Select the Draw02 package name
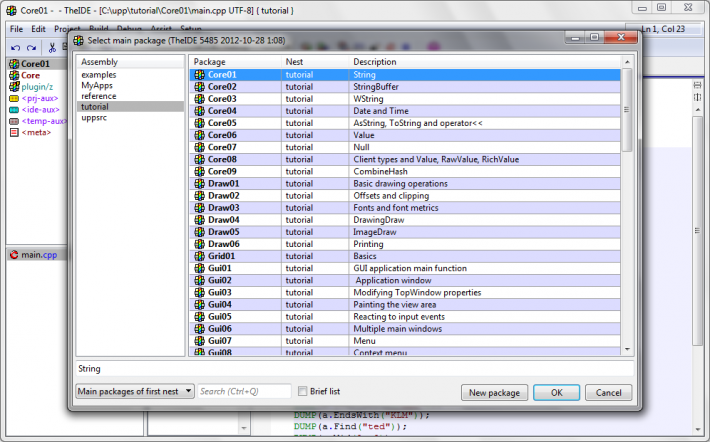Viewport: 710px width, 442px height. [x=223, y=196]
